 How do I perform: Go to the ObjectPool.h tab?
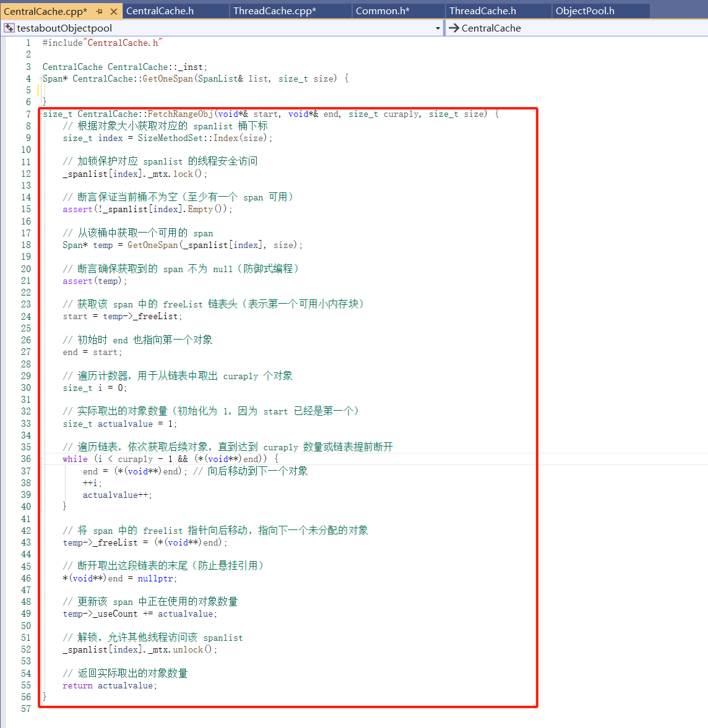[x=585, y=11]
